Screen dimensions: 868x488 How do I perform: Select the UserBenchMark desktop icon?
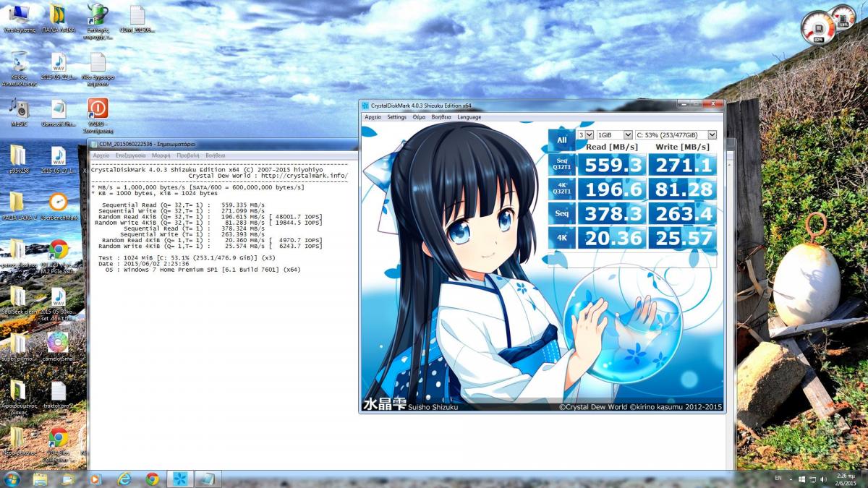pos(59,206)
